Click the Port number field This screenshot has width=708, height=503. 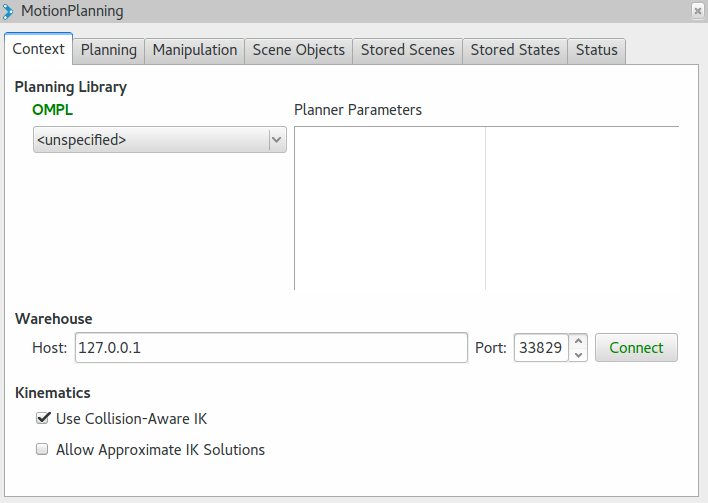pyautogui.click(x=540, y=348)
